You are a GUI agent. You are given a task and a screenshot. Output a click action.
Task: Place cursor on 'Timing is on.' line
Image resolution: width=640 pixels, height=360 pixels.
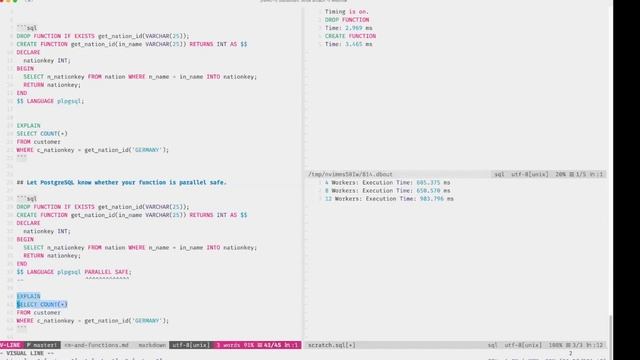point(347,12)
